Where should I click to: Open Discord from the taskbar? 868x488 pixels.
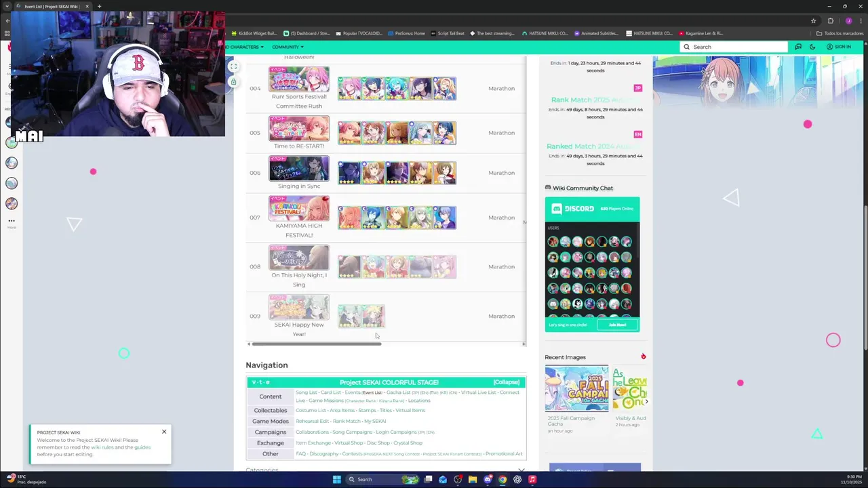pos(488,479)
